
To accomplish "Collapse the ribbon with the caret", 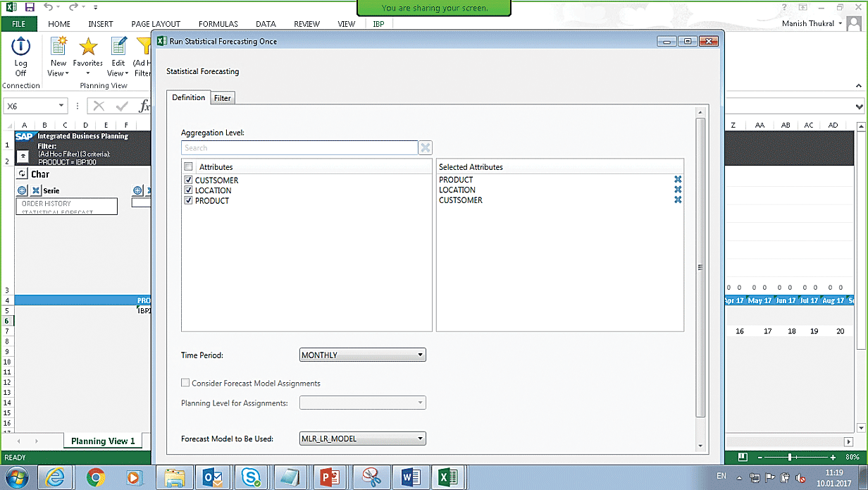I will coord(860,86).
